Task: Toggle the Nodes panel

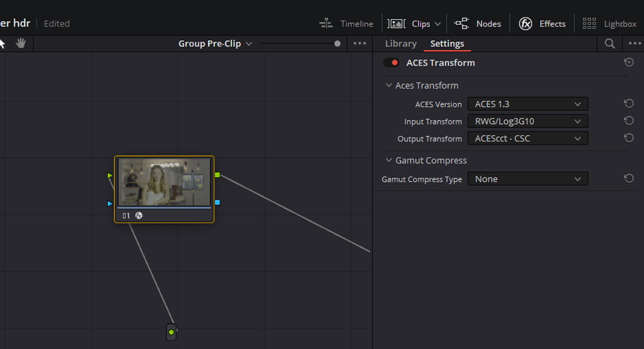Action: coord(477,24)
